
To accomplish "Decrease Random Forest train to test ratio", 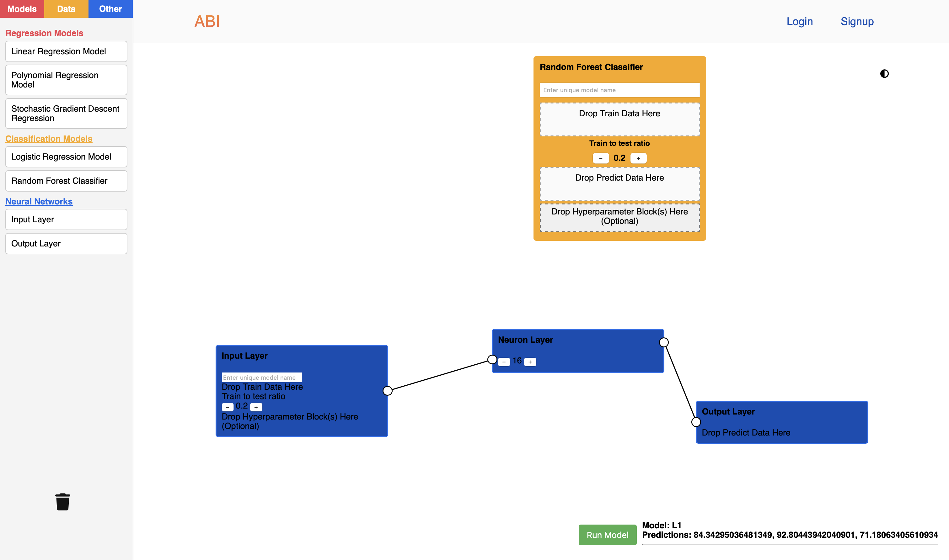I will [x=600, y=158].
